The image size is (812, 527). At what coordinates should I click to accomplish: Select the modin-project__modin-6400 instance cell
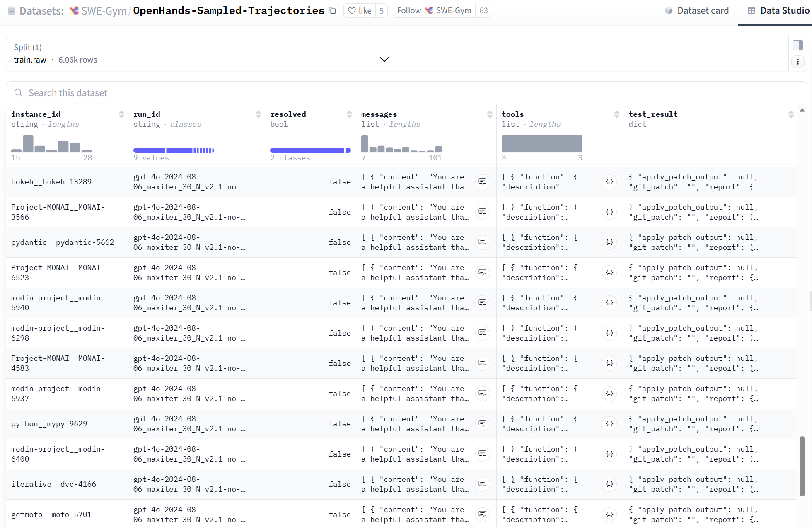click(67, 454)
